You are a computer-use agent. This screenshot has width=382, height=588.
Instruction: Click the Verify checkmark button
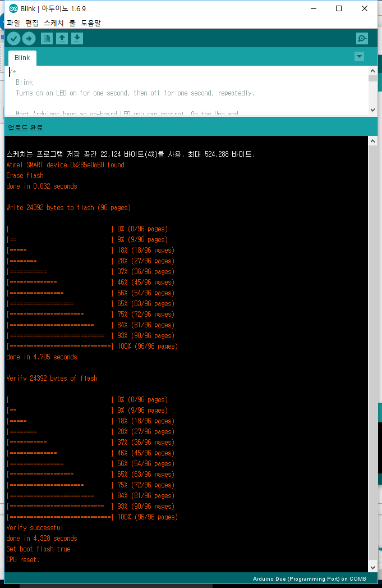(13, 38)
